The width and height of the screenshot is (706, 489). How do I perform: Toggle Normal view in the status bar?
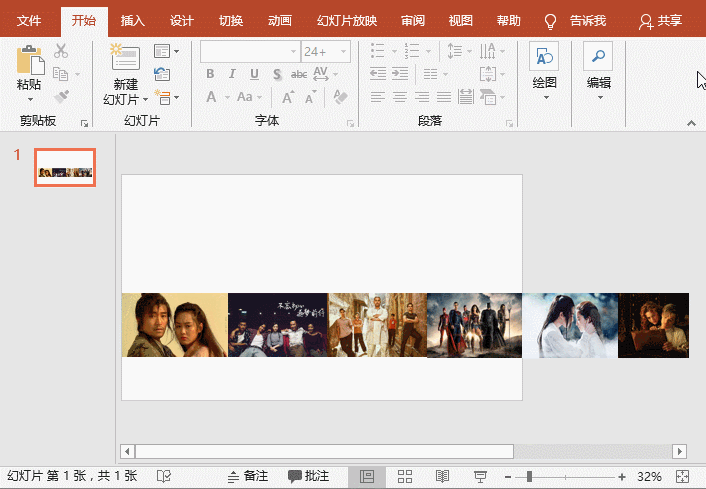pyautogui.click(x=367, y=477)
